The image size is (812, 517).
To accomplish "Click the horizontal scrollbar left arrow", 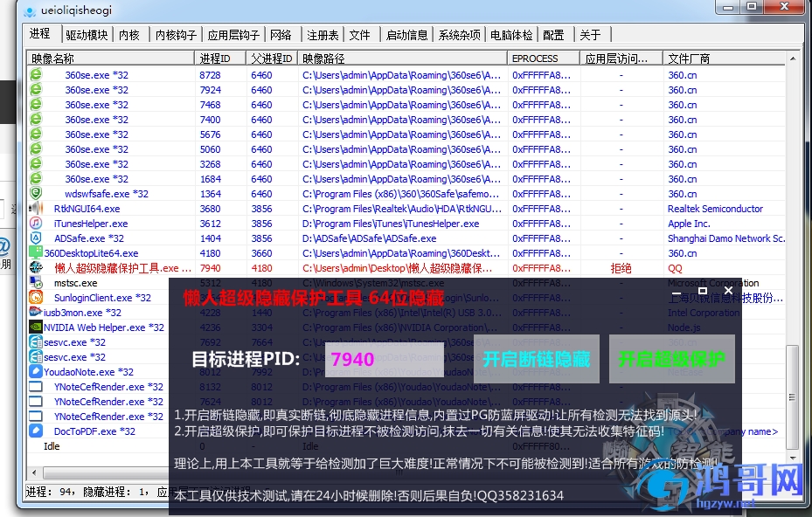I will pyautogui.click(x=34, y=472).
